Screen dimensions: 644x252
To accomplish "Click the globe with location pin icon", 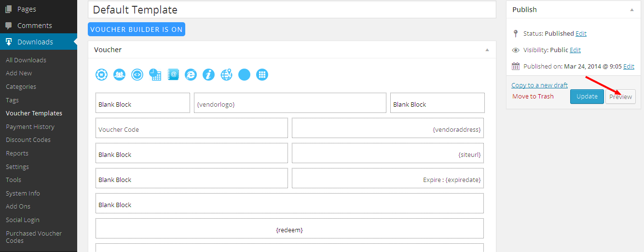I will (x=226, y=74).
